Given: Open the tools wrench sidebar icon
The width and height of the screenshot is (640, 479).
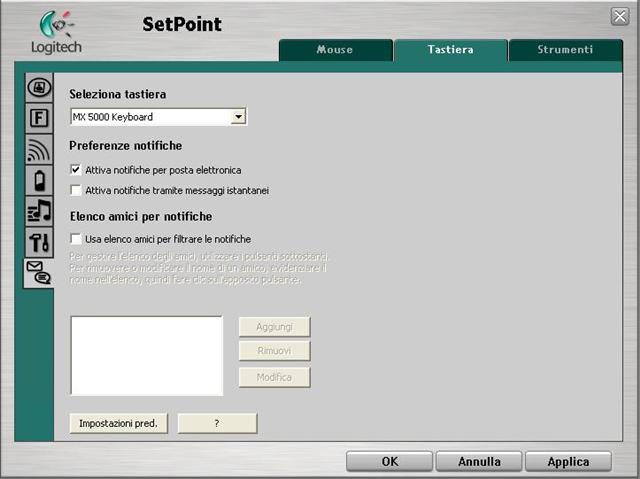Looking at the screenshot, I should point(39,242).
